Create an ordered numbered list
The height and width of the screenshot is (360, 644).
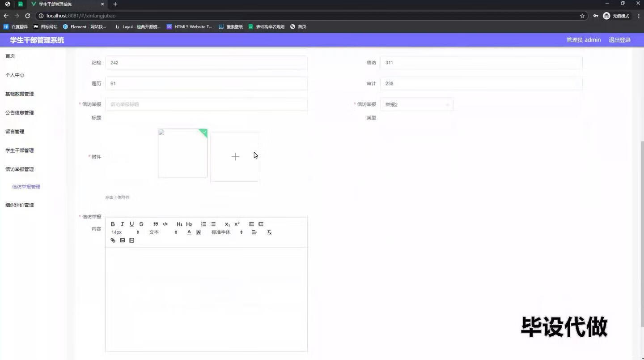[203, 224]
